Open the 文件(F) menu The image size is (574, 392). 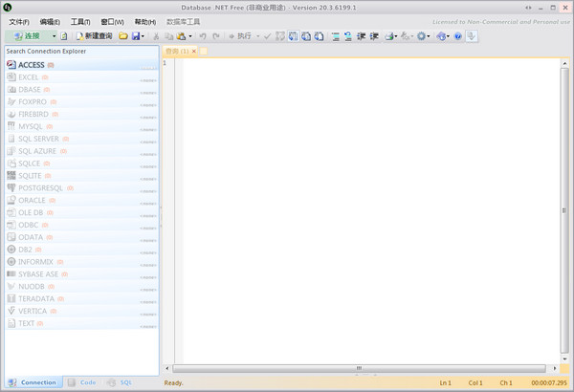(19, 21)
